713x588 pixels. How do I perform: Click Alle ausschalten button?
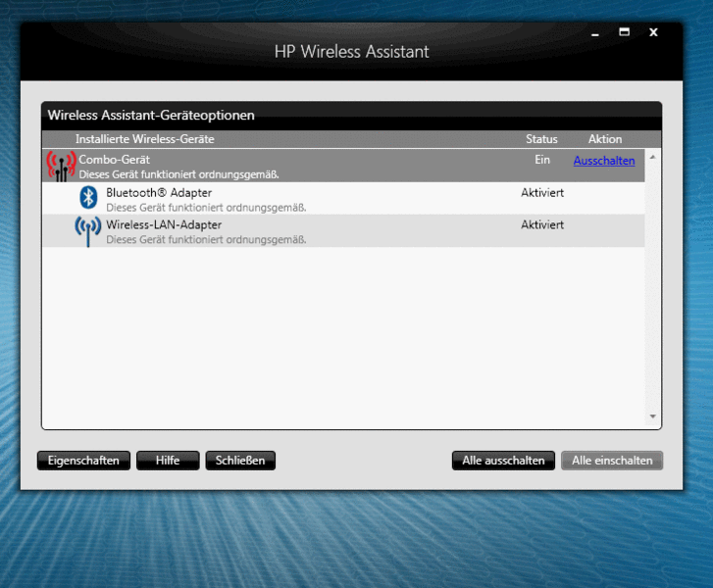503,461
